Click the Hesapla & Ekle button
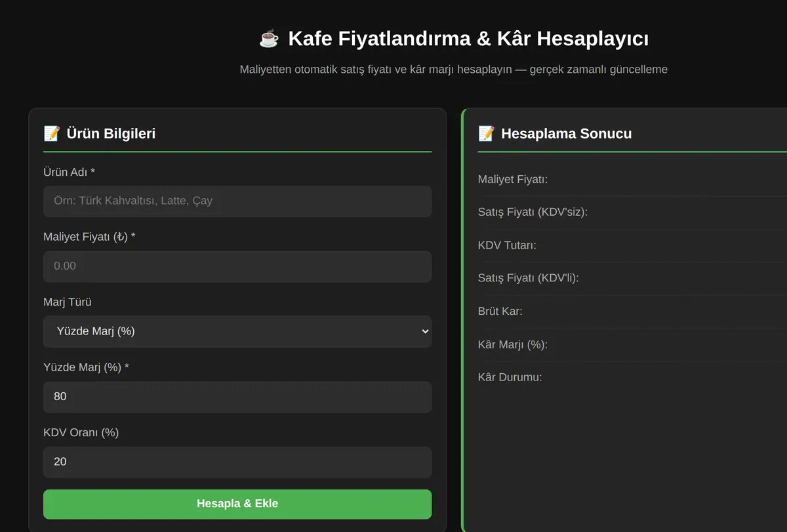Screen dimensions: 787x532 (237, 504)
